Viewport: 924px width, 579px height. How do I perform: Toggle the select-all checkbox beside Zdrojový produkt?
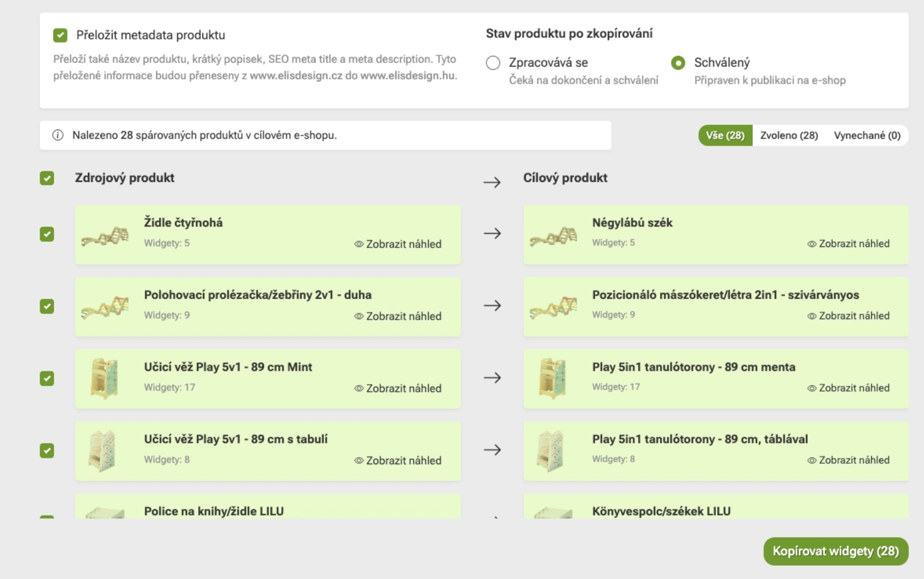tap(47, 178)
